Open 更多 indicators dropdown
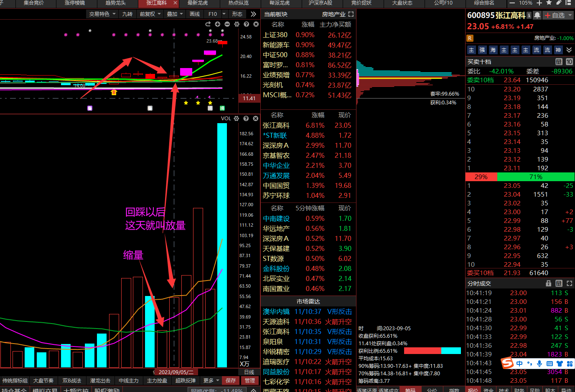This screenshot has height=392, width=575. (211, 380)
